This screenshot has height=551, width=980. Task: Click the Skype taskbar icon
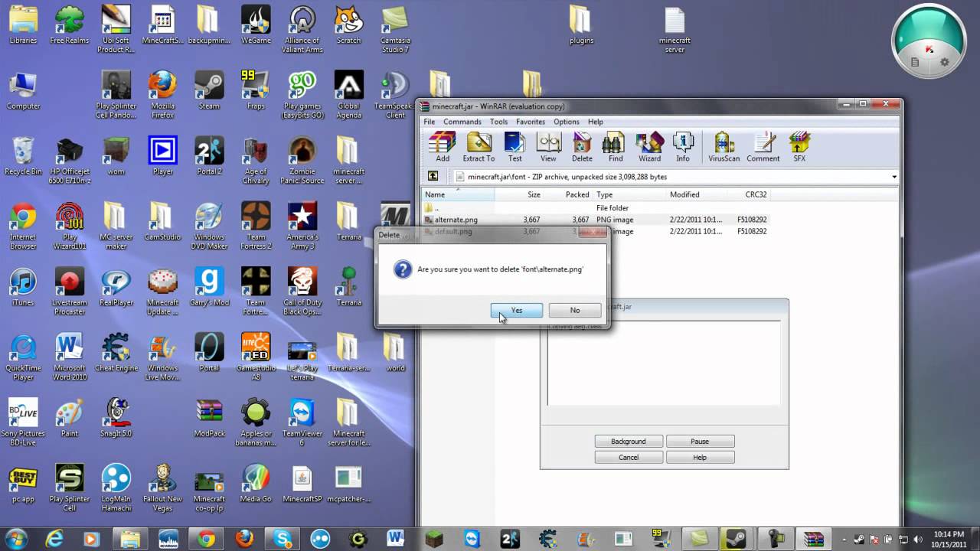coord(282,539)
